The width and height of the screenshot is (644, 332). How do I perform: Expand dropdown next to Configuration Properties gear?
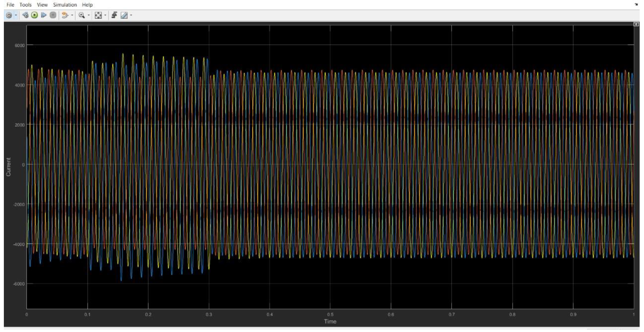pyautogui.click(x=16, y=15)
